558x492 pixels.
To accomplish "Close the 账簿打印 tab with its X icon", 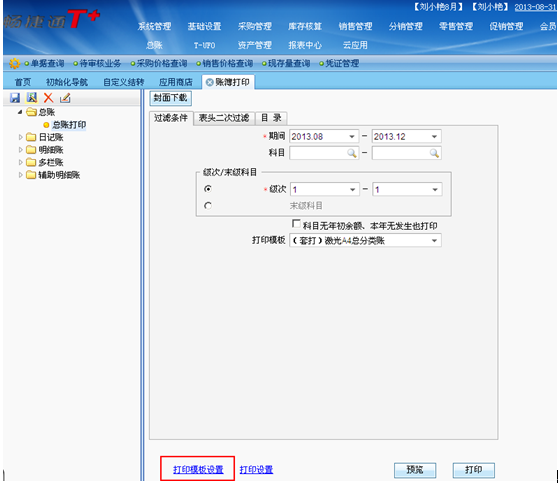I will pos(210,82).
